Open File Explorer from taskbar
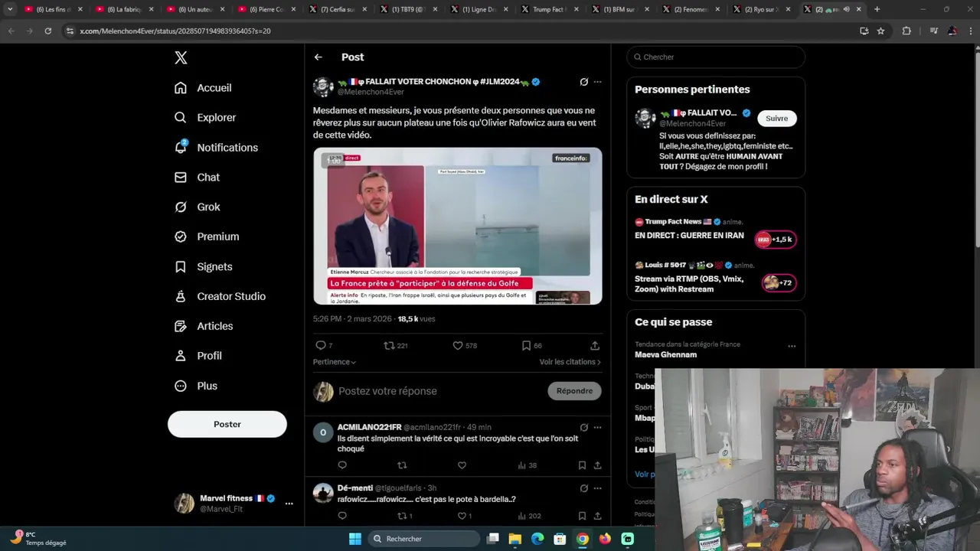The height and width of the screenshot is (551, 980). (x=515, y=539)
